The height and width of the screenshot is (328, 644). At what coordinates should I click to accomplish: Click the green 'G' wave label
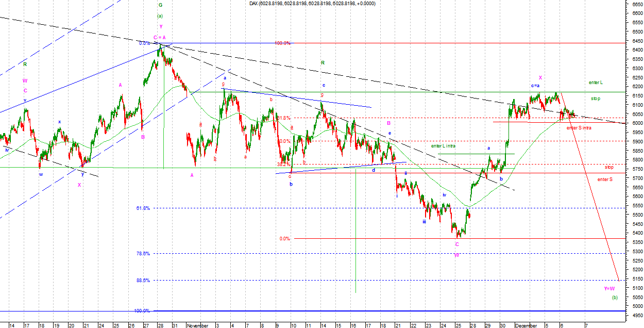[x=160, y=5]
